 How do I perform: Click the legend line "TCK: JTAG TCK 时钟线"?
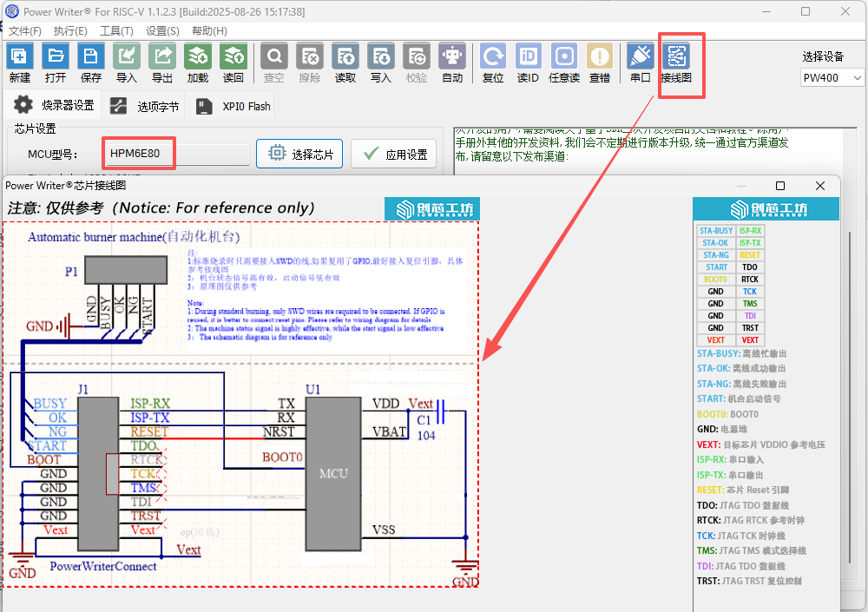[740, 536]
